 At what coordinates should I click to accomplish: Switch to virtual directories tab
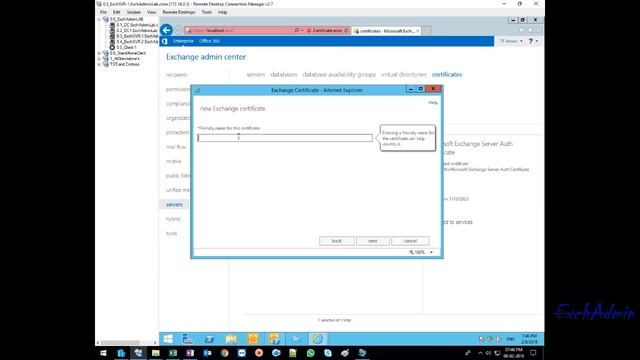point(404,75)
